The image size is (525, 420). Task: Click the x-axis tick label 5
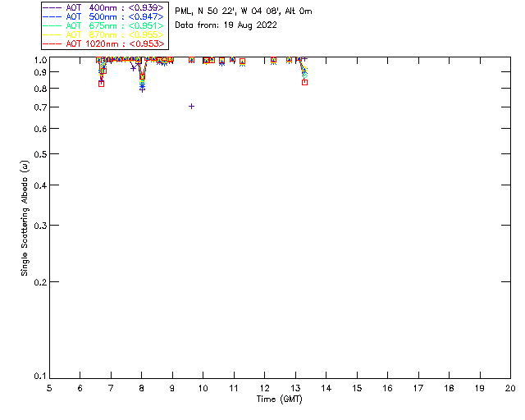[49, 388]
